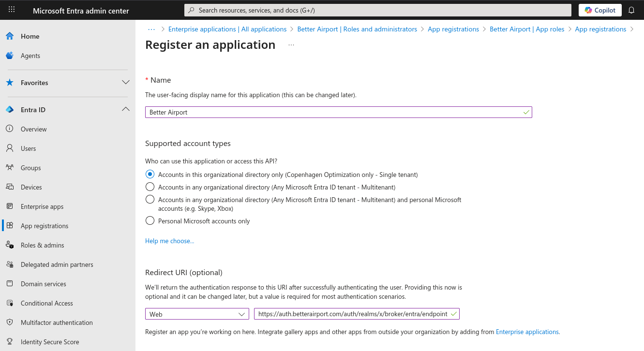Click the Redirect URI (optional) heading
Viewport: 644px width, 351px height.
click(x=184, y=273)
